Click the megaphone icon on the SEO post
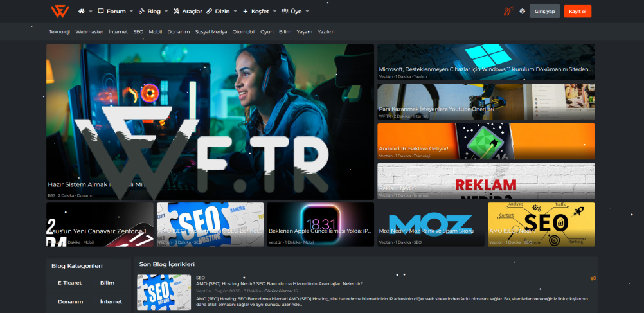This screenshot has height=313, width=644. coord(593,278)
